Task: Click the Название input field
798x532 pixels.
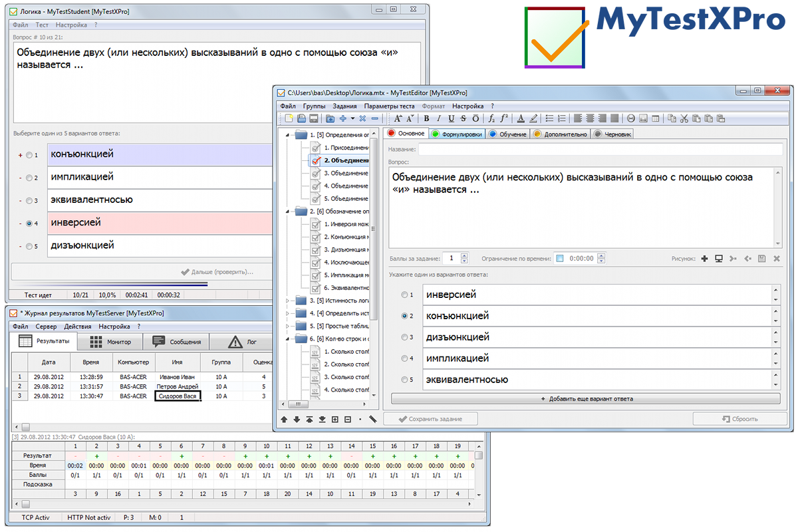Action: point(600,150)
